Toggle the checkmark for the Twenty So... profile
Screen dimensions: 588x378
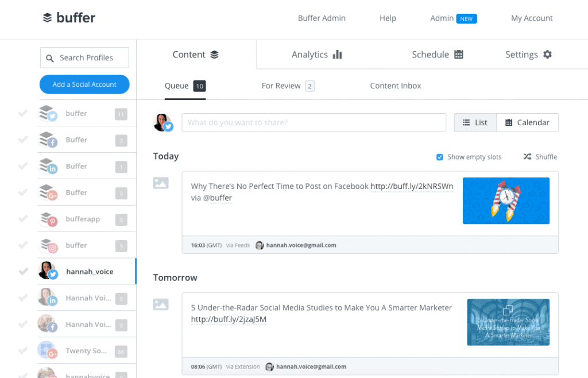click(x=23, y=350)
